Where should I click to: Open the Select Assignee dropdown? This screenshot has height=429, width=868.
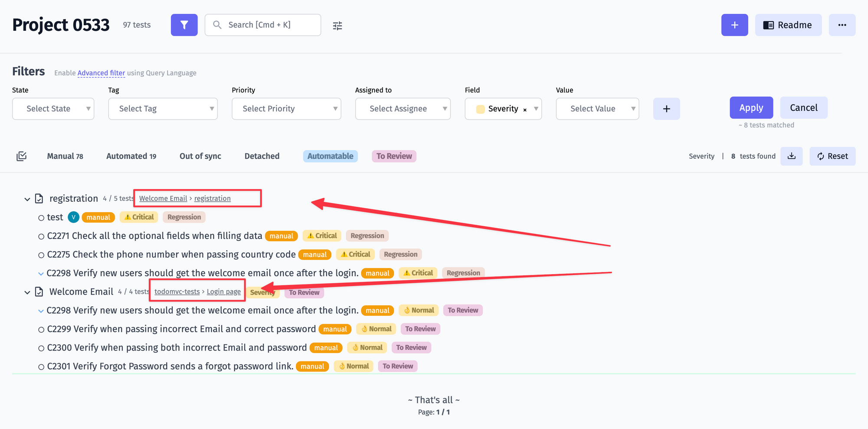pos(403,108)
